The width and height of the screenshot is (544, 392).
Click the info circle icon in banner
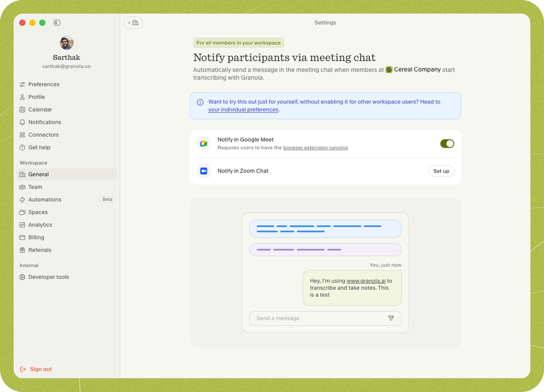pyautogui.click(x=200, y=102)
